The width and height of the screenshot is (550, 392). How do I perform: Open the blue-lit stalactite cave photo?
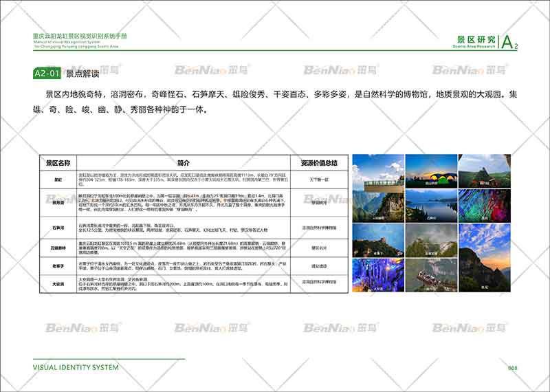point(378,275)
